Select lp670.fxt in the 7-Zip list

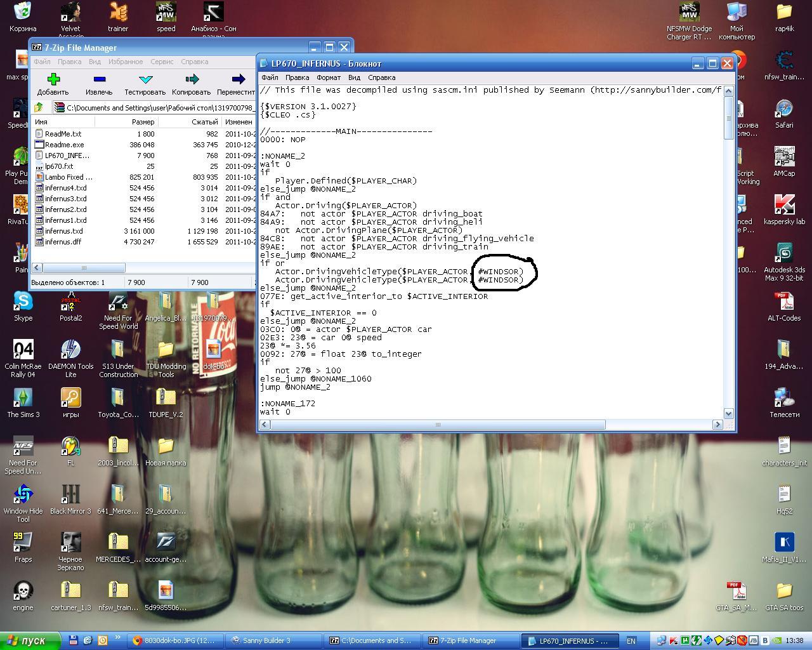[59, 166]
